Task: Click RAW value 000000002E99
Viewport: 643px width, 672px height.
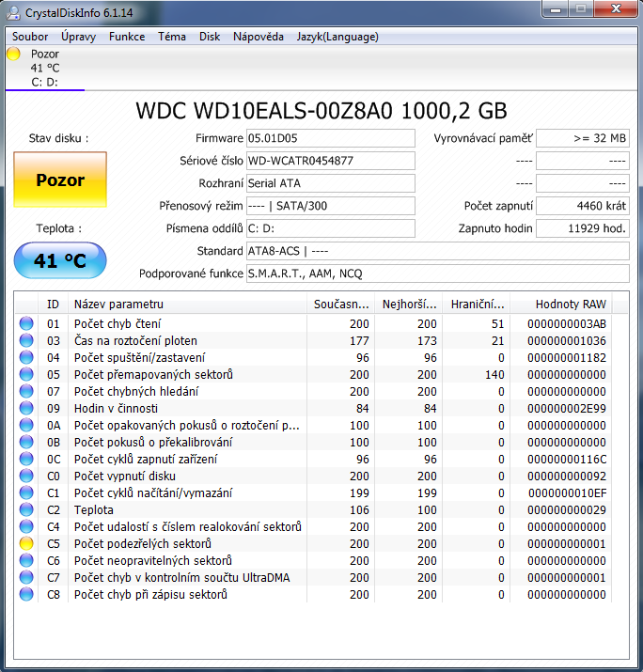Action: (567, 409)
